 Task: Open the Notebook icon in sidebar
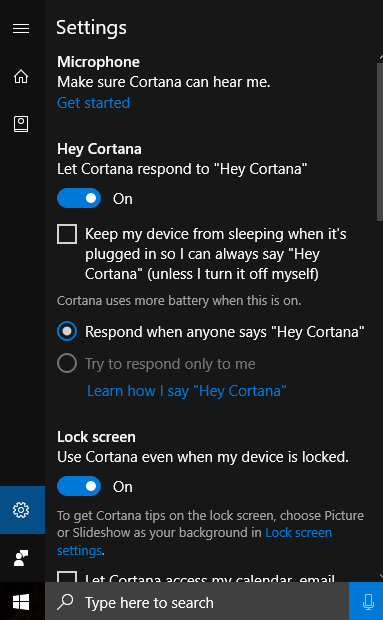[x=21, y=124]
